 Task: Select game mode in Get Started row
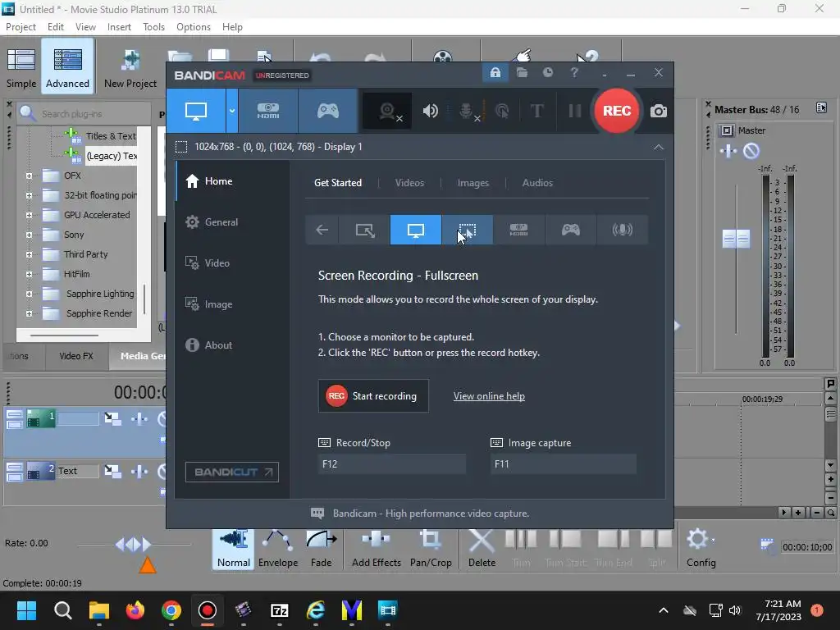pyautogui.click(x=571, y=230)
